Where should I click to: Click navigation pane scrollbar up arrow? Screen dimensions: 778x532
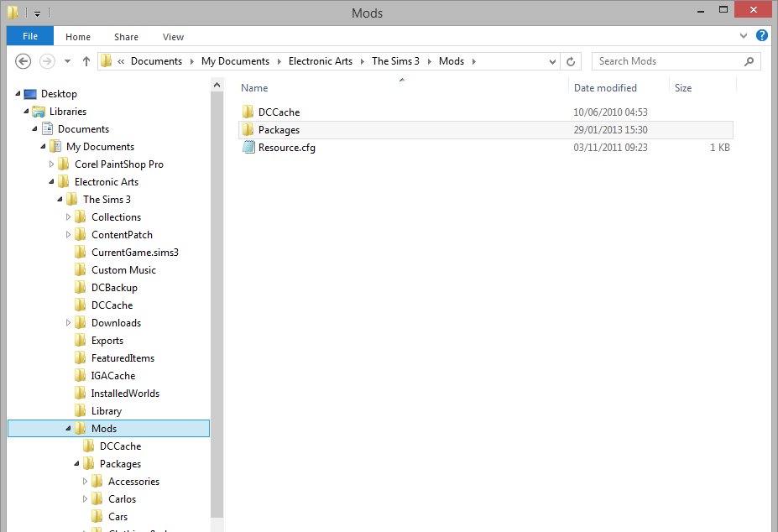click(x=217, y=85)
